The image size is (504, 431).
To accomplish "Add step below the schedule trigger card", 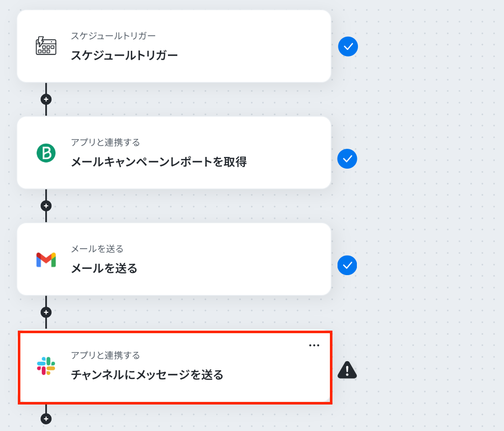I will click(x=46, y=99).
